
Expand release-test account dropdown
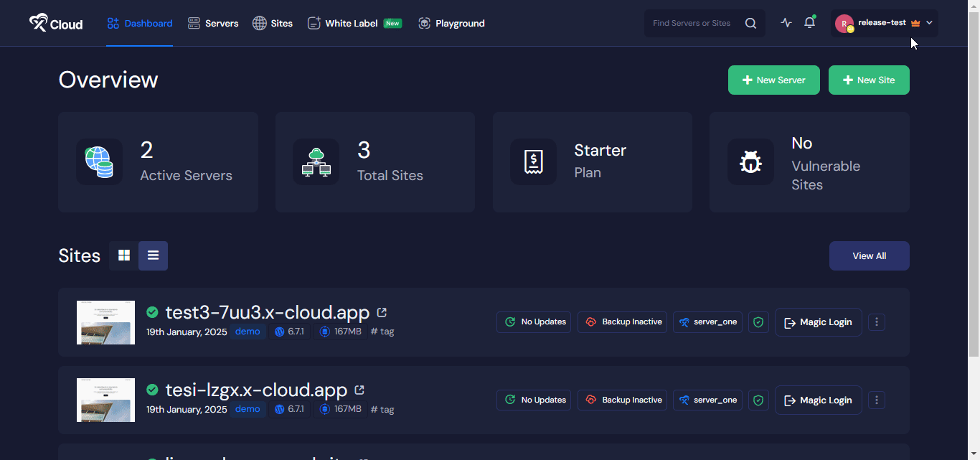929,23
